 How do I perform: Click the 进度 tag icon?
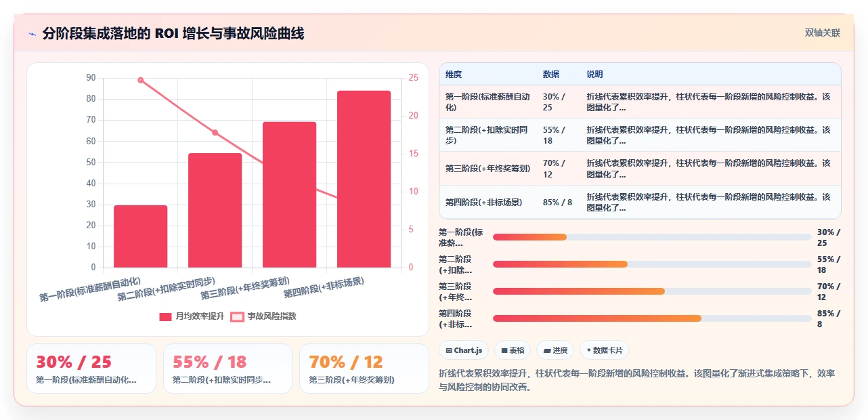pyautogui.click(x=547, y=350)
